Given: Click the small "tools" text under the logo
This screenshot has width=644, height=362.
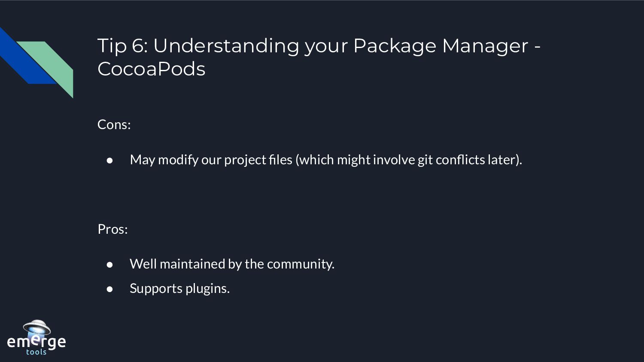Looking at the screenshot, I should click(x=36, y=352).
